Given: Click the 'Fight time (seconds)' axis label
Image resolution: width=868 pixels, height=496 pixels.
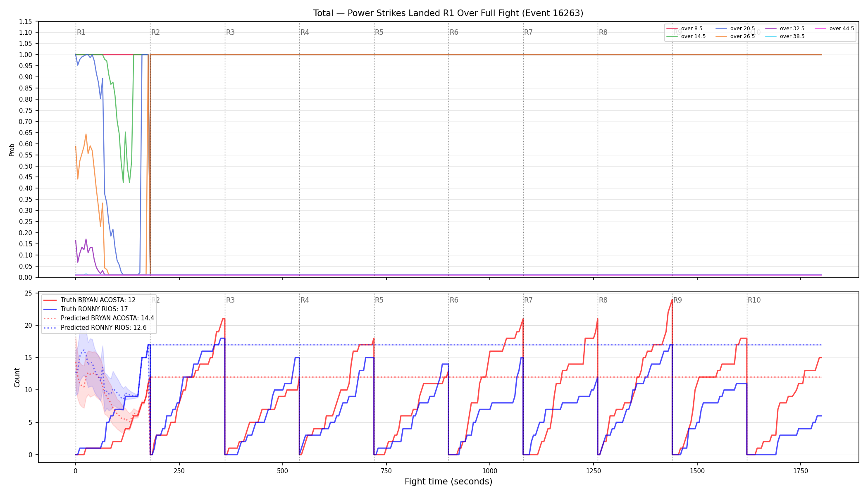Looking at the screenshot, I should (x=448, y=482).
